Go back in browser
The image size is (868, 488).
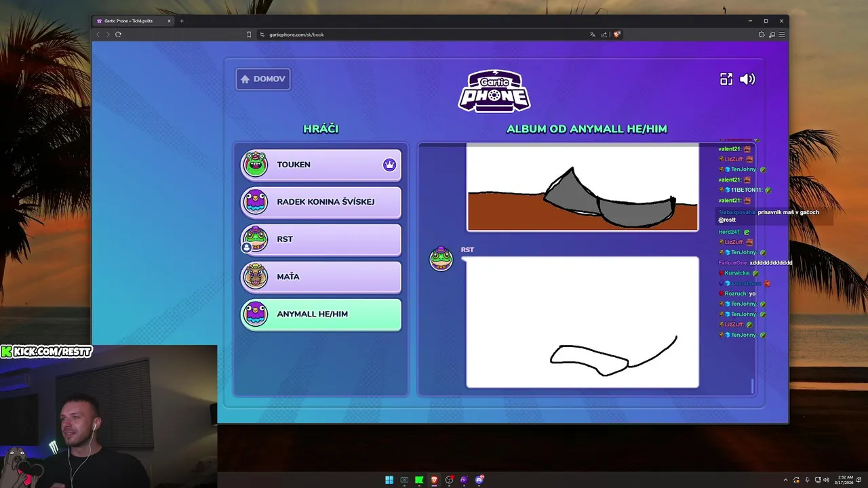click(98, 35)
